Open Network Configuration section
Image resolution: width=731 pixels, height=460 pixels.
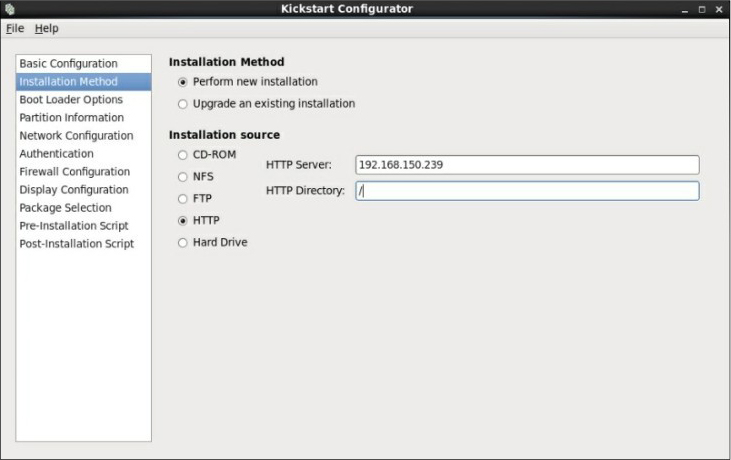[83, 136]
